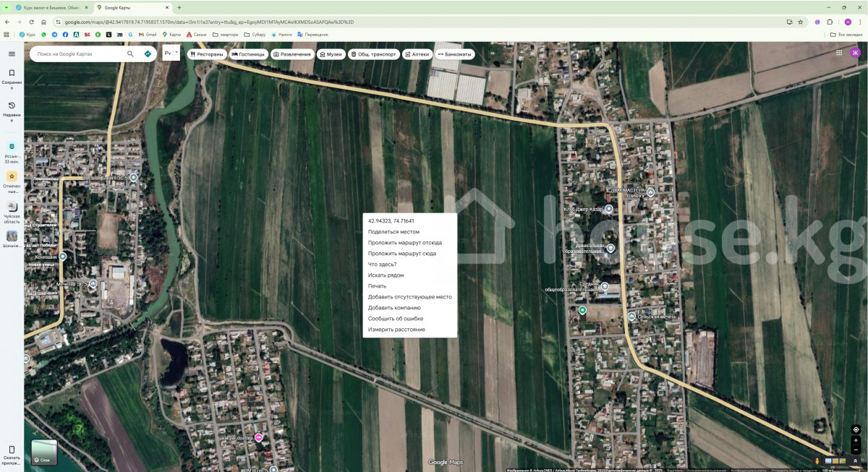Open the 'Gmail' bookmark in bookmarks bar
Viewport: 868px width, 472px height.
coord(148,34)
